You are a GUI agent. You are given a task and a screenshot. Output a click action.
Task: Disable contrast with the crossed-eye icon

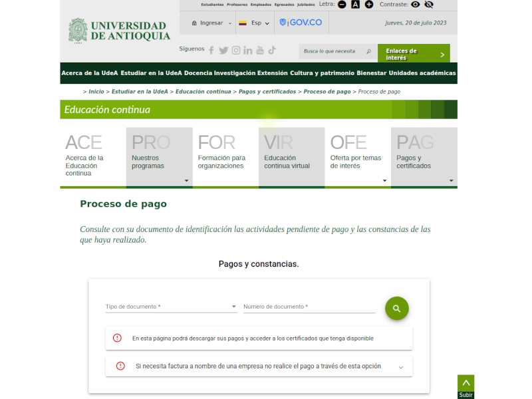click(429, 5)
